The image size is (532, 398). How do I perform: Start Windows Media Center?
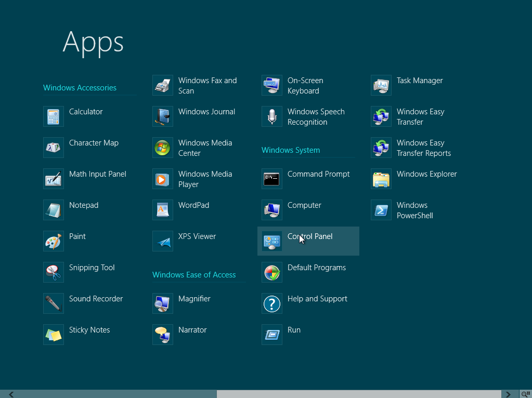pos(192,148)
